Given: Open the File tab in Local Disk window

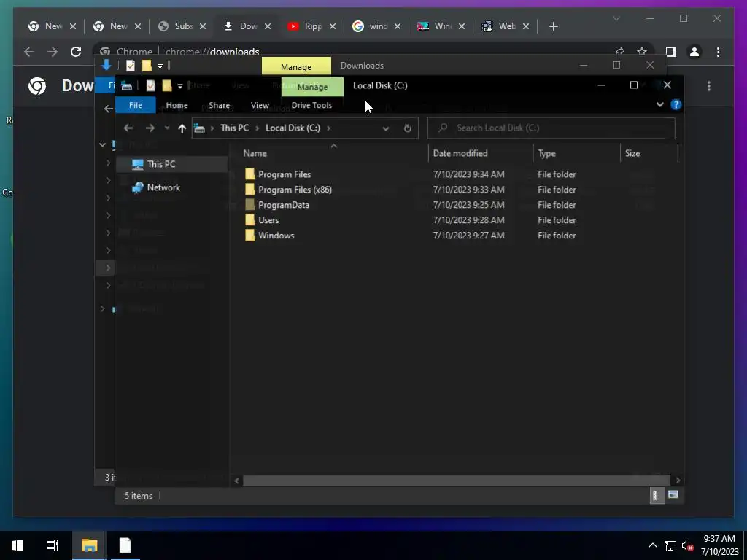Looking at the screenshot, I should coord(135,105).
